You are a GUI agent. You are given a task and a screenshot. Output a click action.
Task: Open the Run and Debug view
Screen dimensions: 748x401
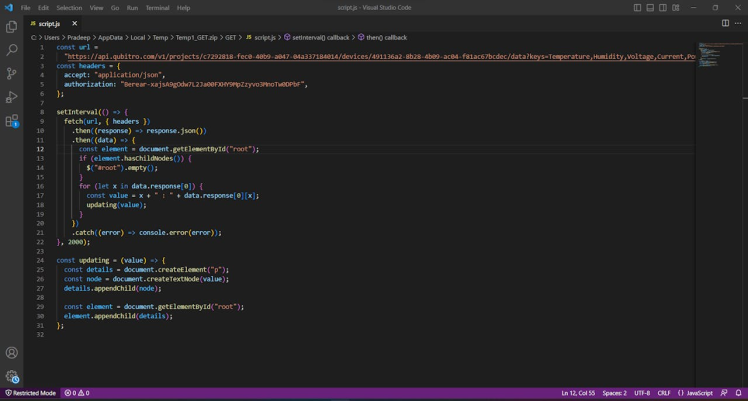[x=12, y=98]
